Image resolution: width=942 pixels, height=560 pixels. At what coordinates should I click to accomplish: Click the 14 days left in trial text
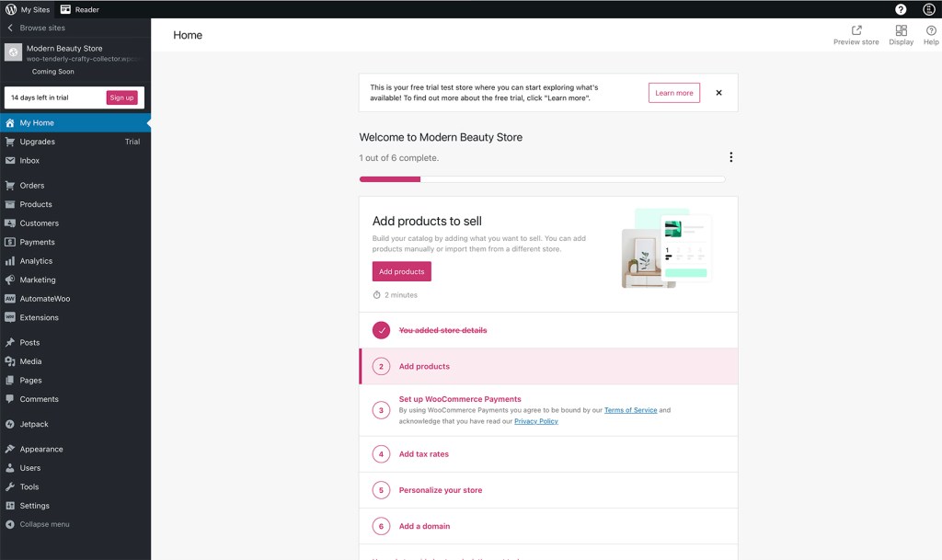40,97
